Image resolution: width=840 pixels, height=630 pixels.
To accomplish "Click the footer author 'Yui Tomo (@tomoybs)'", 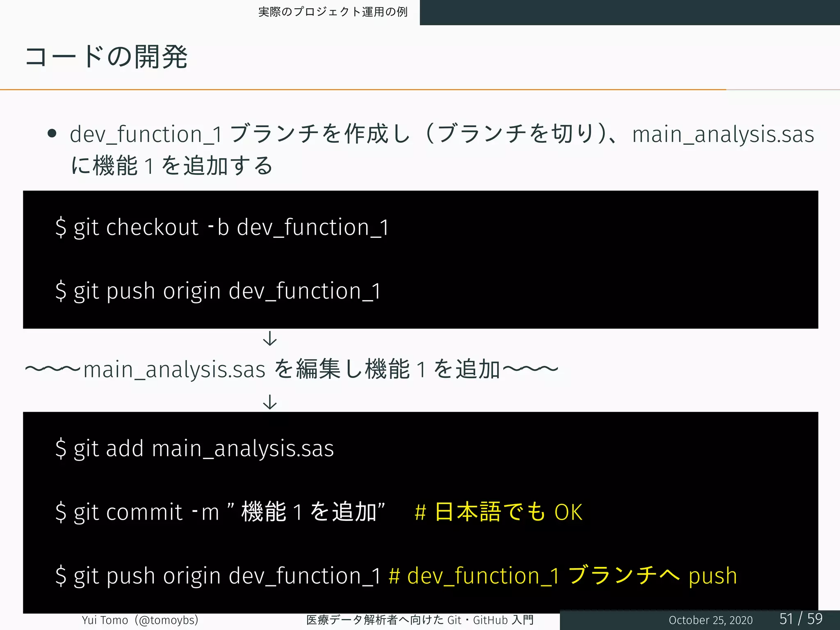I will pos(140,620).
